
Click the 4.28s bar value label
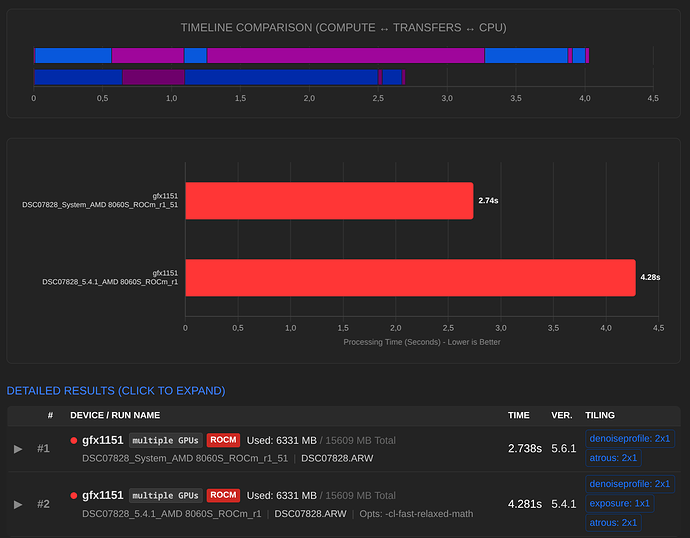click(650, 277)
